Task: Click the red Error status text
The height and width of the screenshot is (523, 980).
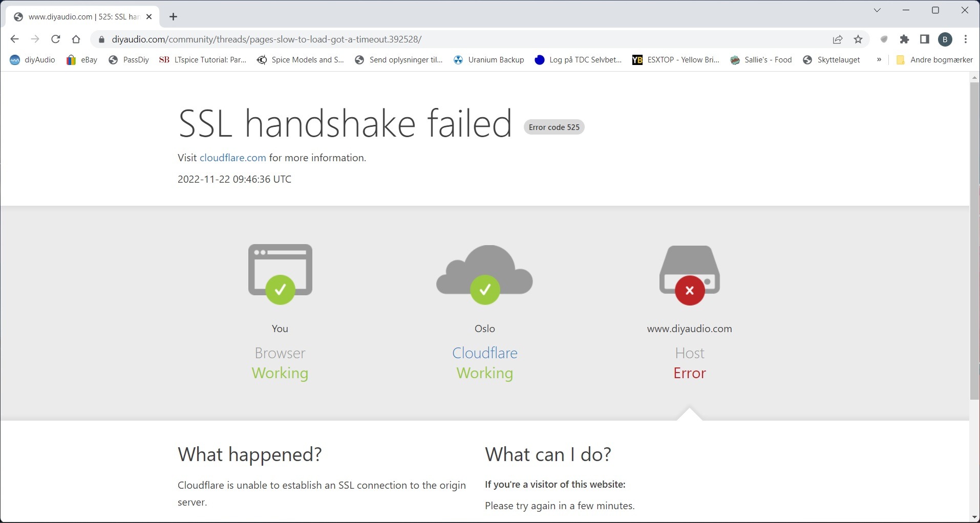Action: 690,373
